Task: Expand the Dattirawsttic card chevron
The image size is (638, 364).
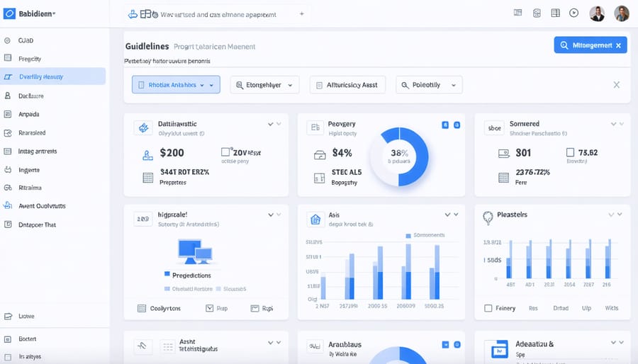Action: click(271, 124)
